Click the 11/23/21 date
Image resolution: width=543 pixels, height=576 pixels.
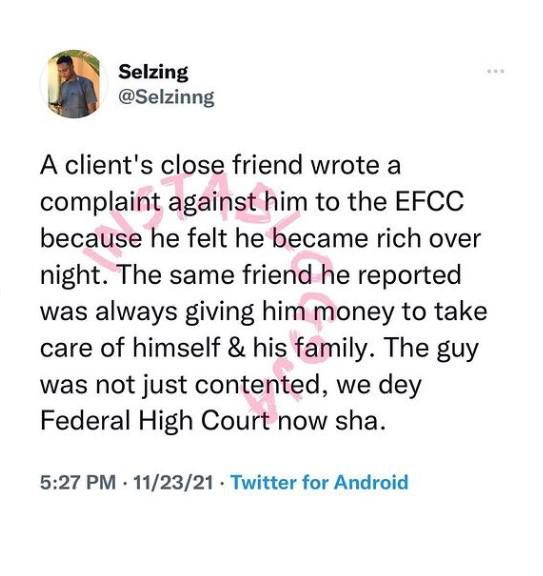173,482
